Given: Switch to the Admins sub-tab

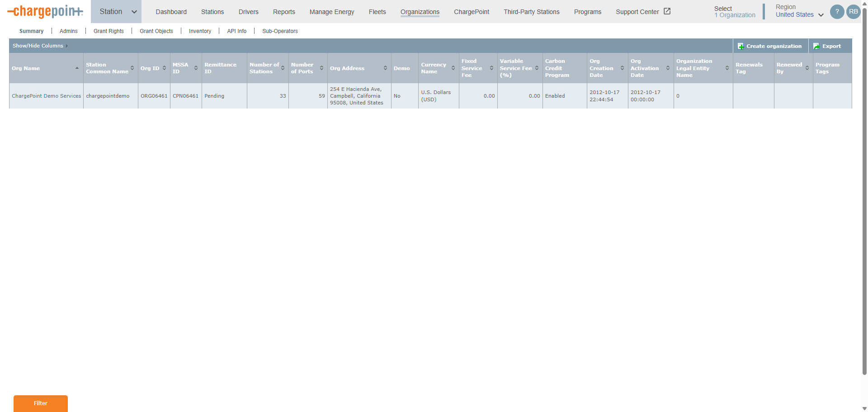Looking at the screenshot, I should pos(69,31).
